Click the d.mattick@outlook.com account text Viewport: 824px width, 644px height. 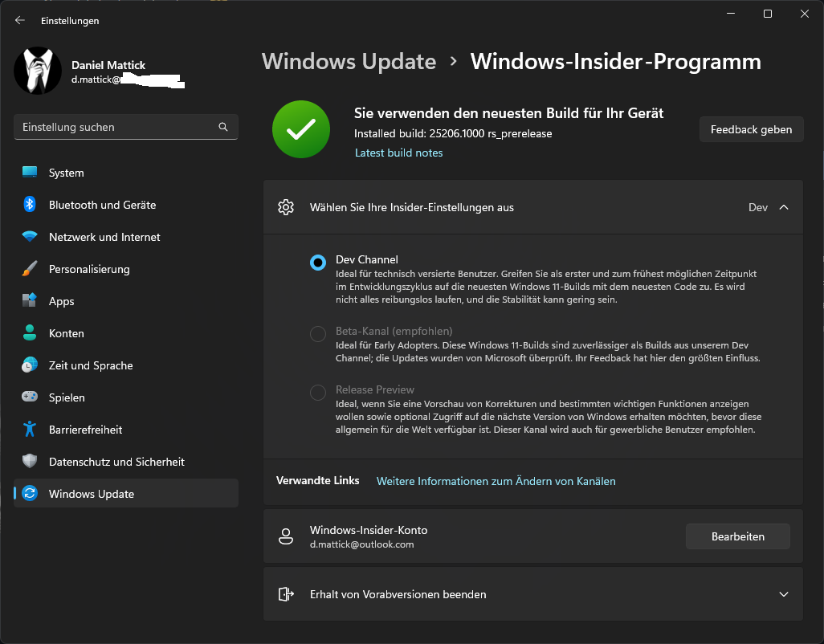click(361, 544)
